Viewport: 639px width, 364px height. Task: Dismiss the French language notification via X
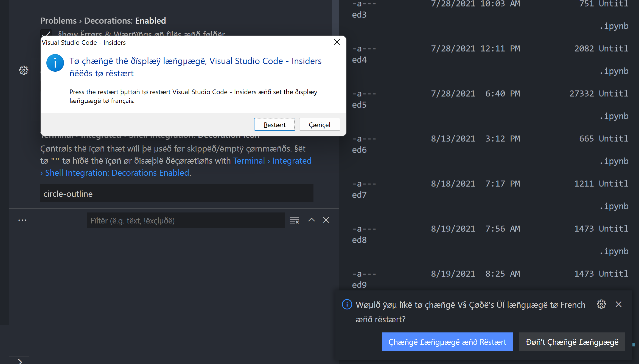click(619, 304)
